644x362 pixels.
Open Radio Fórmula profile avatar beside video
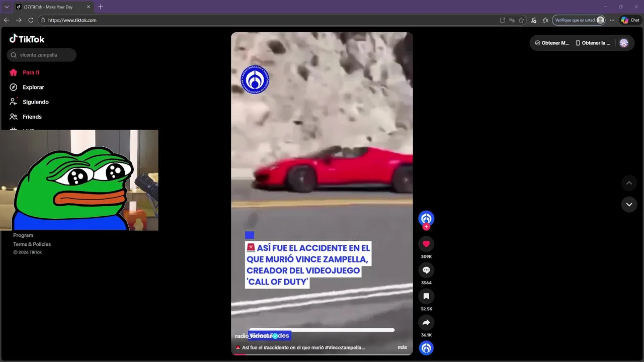(x=426, y=218)
